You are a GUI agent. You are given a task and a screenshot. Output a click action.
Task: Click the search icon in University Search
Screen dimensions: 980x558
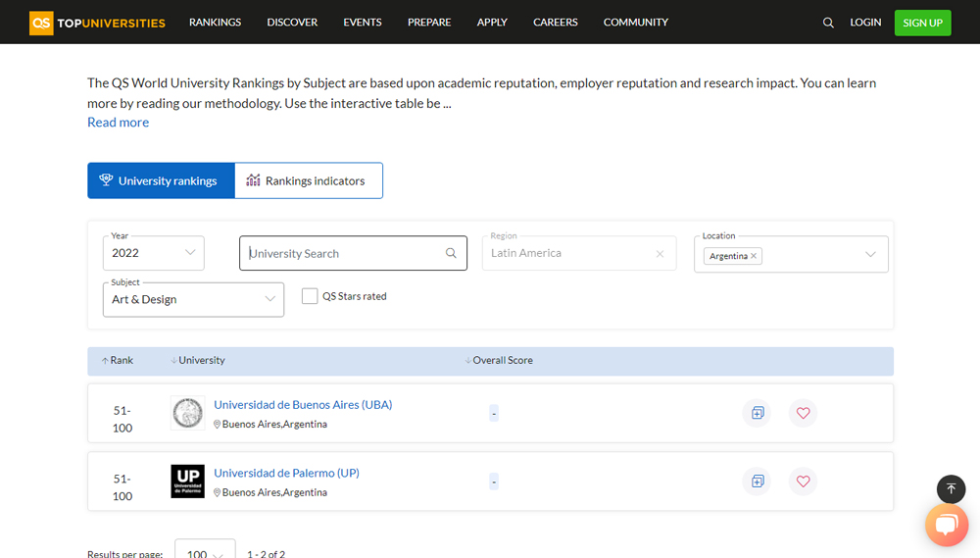pyautogui.click(x=451, y=253)
